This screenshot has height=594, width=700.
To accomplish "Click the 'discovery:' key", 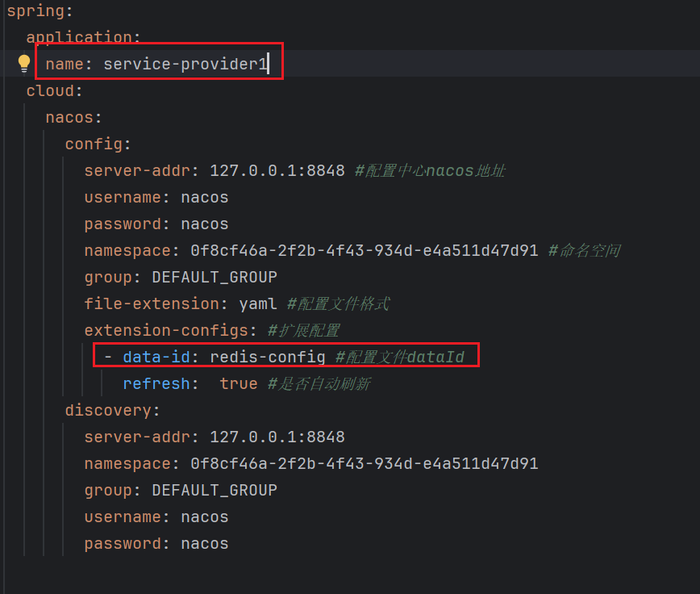I will point(113,411).
